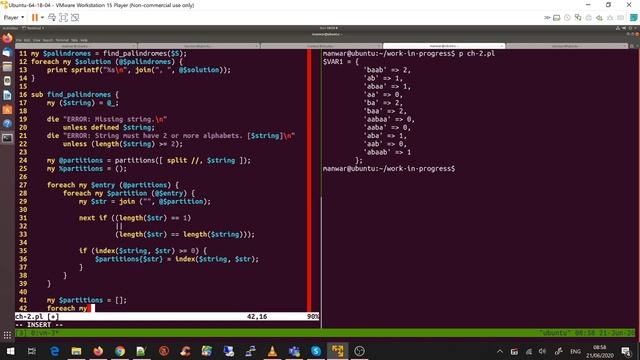
Task: Click the sound card icon in VMware toolbar
Action: pyautogui.click(x=599, y=18)
